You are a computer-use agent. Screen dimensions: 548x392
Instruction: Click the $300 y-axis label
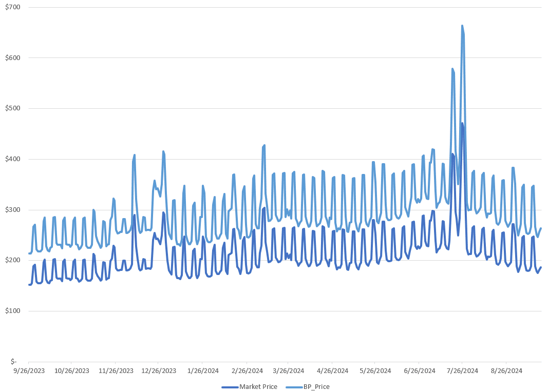tap(13, 209)
